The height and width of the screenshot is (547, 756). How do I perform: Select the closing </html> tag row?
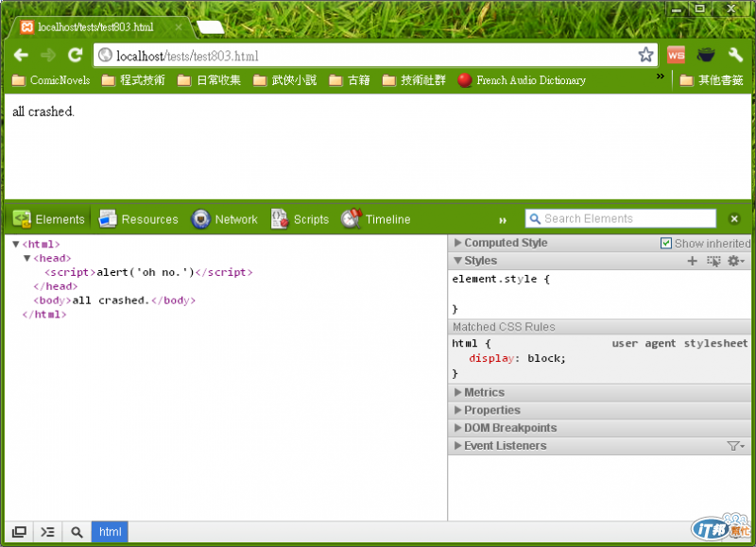(44, 315)
